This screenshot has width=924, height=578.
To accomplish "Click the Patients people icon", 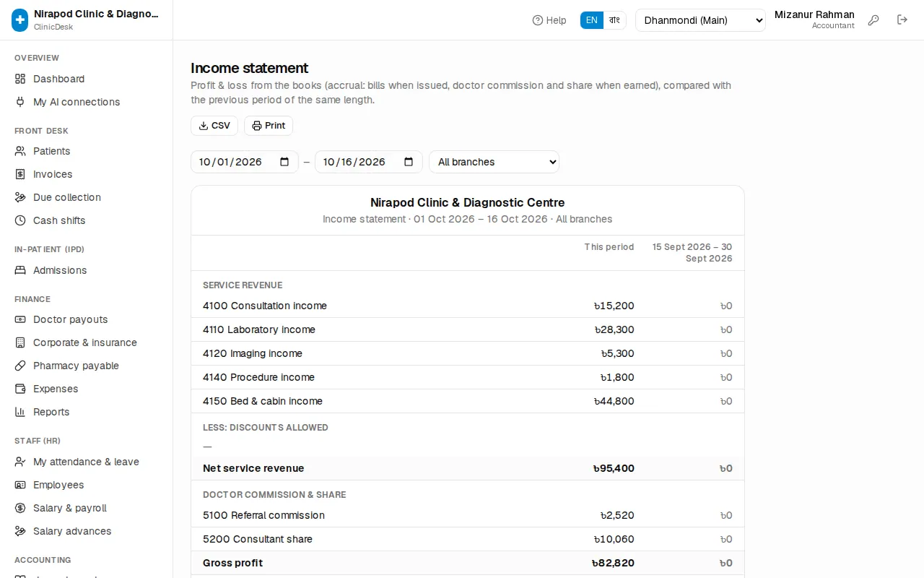I will tap(20, 151).
